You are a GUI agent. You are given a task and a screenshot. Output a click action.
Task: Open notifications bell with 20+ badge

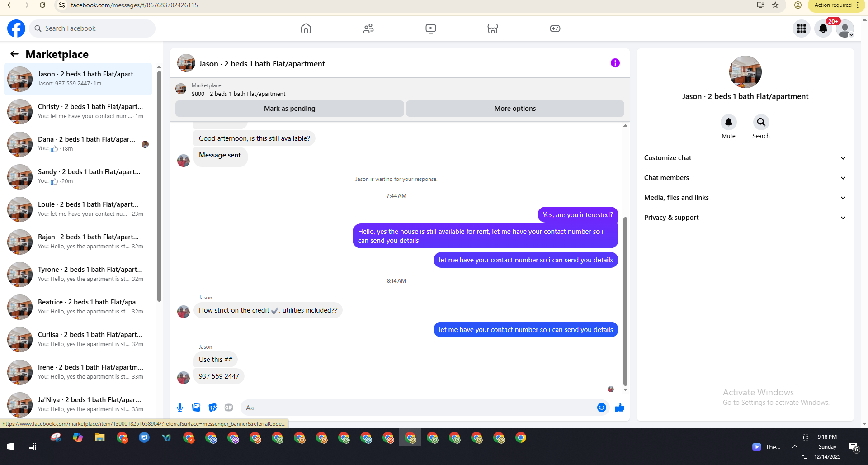click(823, 28)
